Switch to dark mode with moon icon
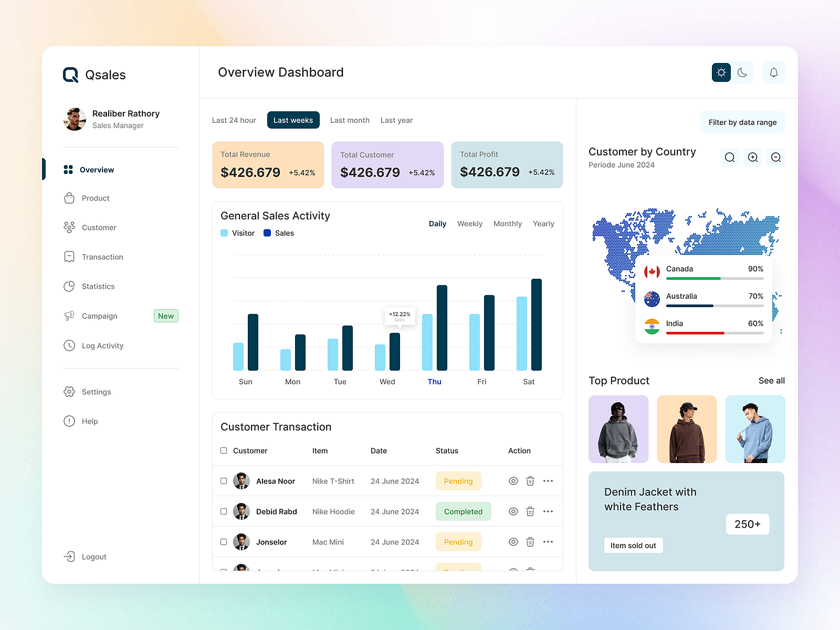The width and height of the screenshot is (840, 630). [742, 72]
